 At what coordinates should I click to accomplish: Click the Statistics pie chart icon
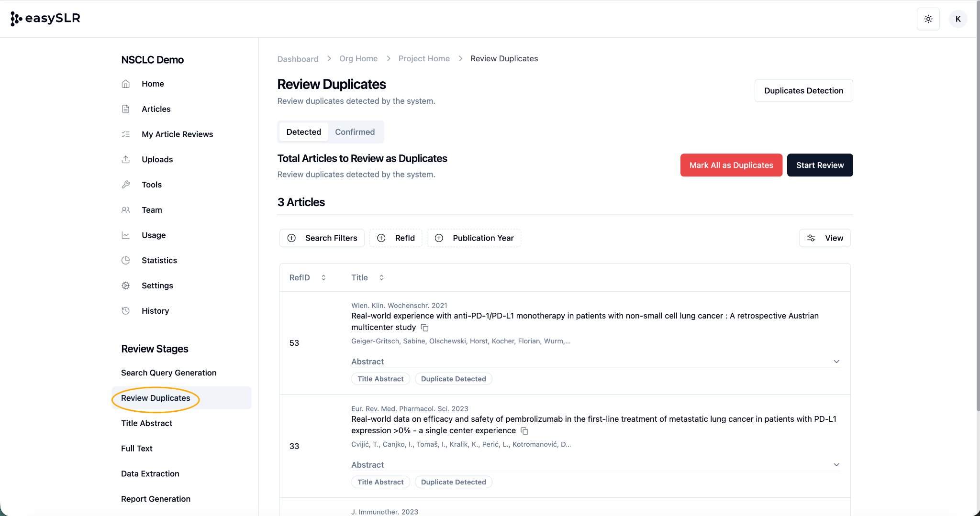click(x=126, y=260)
